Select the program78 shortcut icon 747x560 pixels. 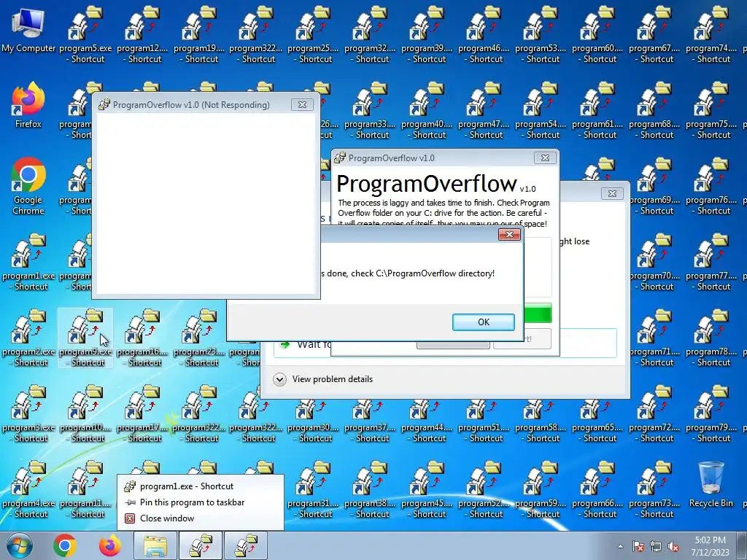click(711, 338)
